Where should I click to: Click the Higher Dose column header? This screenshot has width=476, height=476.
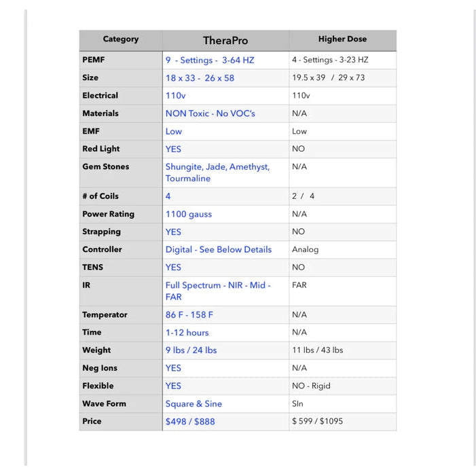point(342,39)
